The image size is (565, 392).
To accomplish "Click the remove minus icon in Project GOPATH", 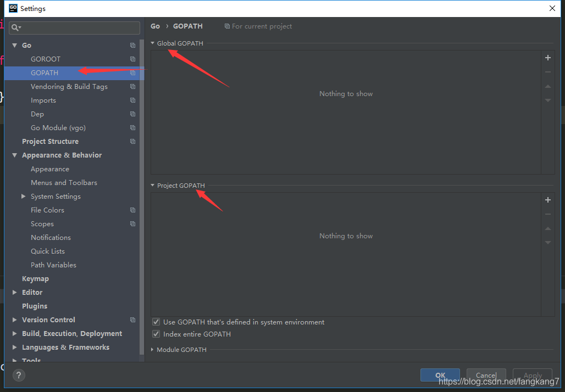I will coord(548,214).
